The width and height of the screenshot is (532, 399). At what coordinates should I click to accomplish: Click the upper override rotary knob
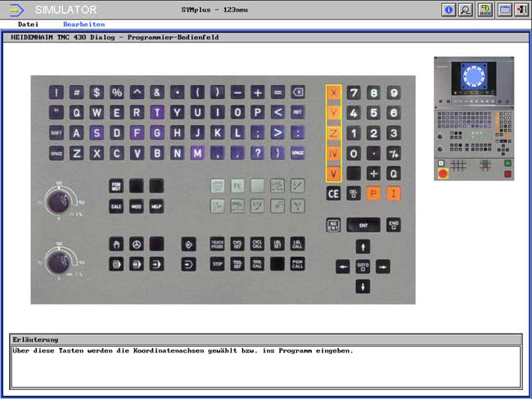(x=59, y=200)
